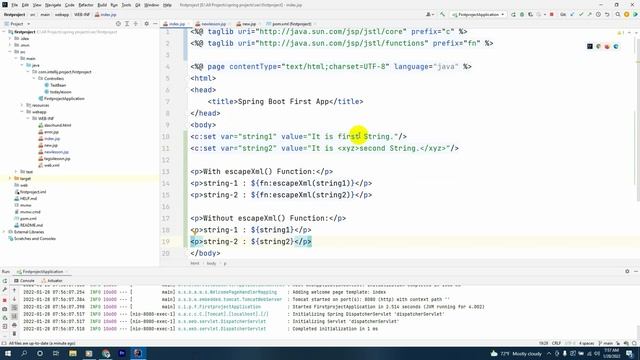
Task: Hide the Project tool window
Action: pos(155,24)
